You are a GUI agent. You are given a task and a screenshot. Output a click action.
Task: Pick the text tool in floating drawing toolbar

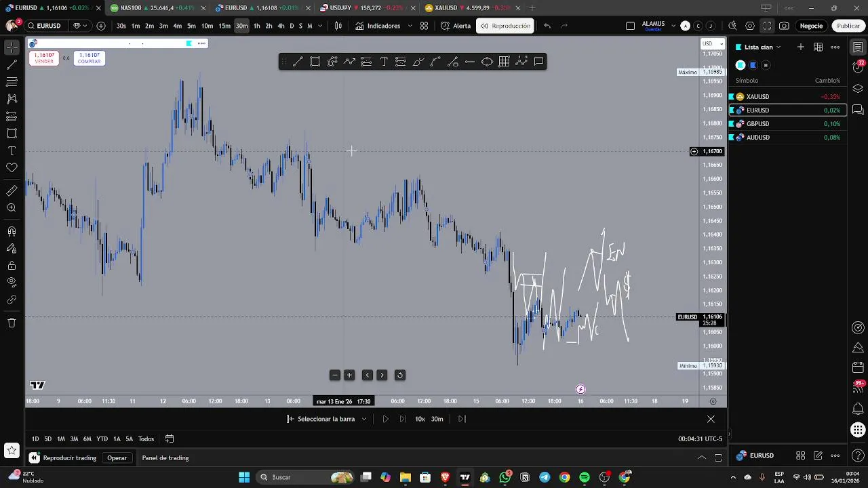click(x=384, y=62)
